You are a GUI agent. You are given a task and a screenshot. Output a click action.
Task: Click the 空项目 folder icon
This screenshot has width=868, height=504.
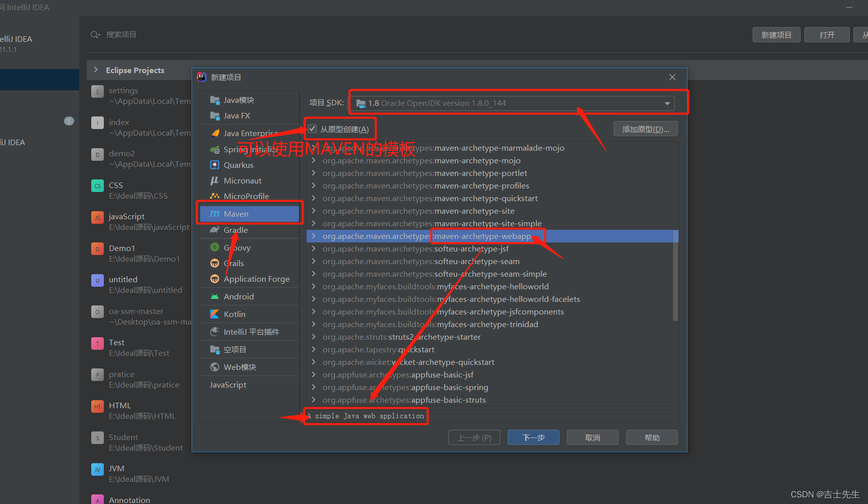[215, 349]
